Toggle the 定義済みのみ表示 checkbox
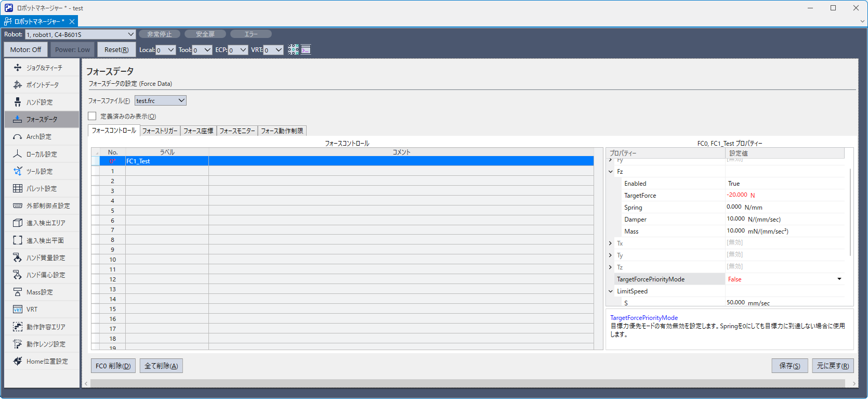The width and height of the screenshot is (868, 399). tap(93, 116)
